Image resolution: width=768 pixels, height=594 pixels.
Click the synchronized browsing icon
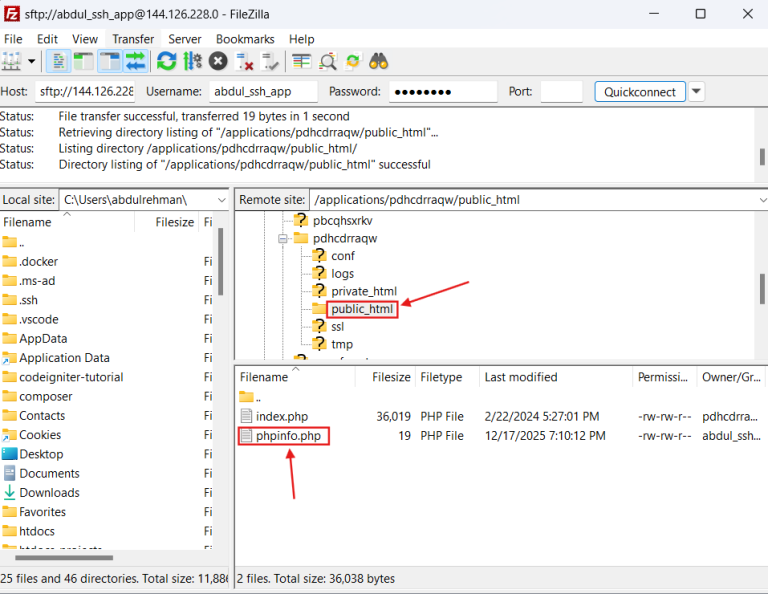coord(353,61)
